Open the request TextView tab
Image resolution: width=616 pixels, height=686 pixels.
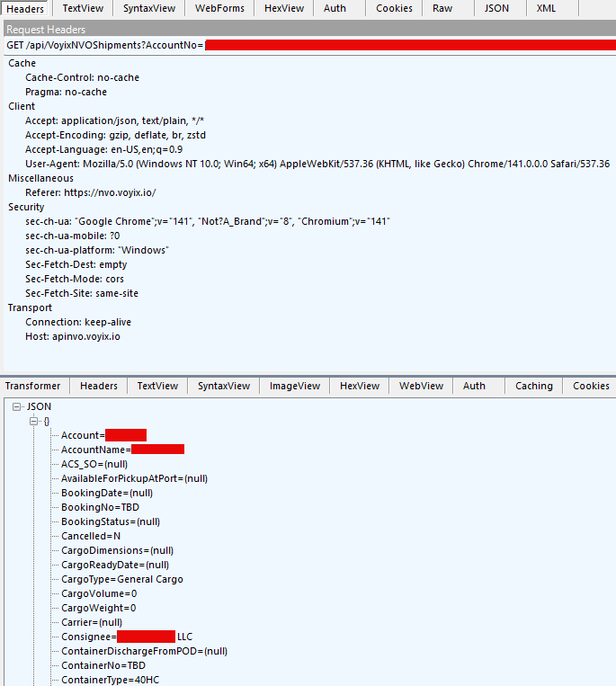coord(83,8)
